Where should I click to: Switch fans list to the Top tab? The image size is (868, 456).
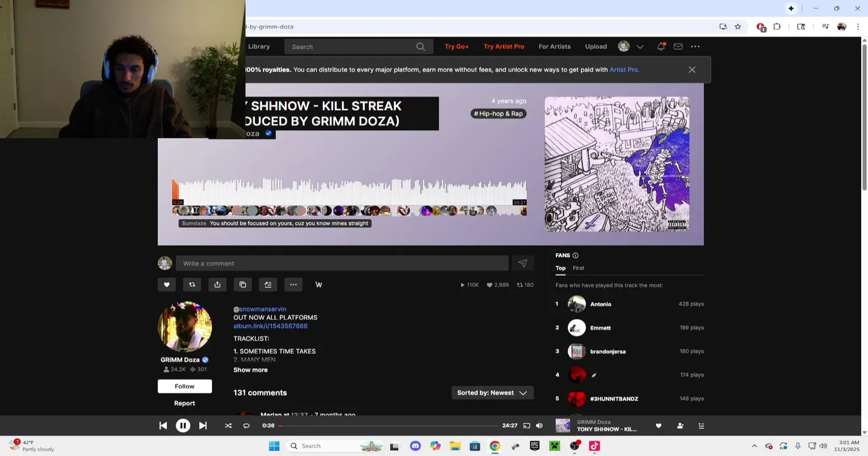560,268
